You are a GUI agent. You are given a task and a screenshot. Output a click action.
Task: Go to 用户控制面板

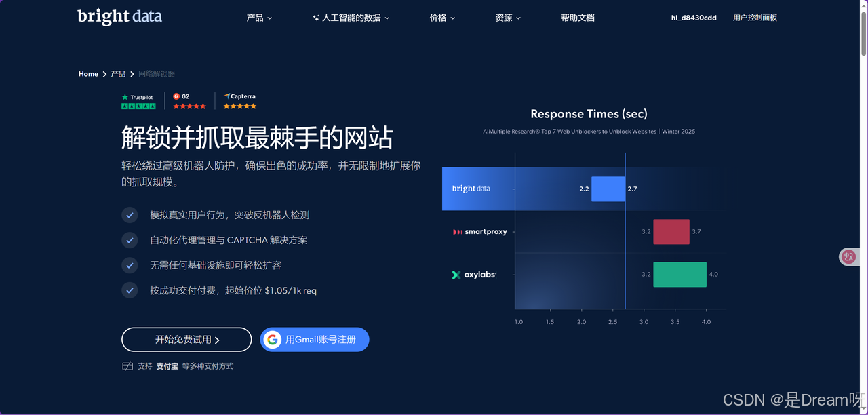click(755, 18)
